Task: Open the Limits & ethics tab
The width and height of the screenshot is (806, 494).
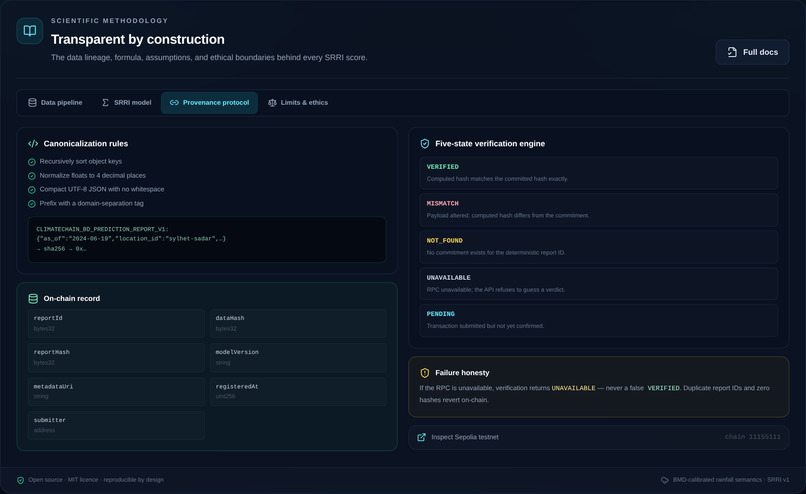Action: pyautogui.click(x=298, y=103)
